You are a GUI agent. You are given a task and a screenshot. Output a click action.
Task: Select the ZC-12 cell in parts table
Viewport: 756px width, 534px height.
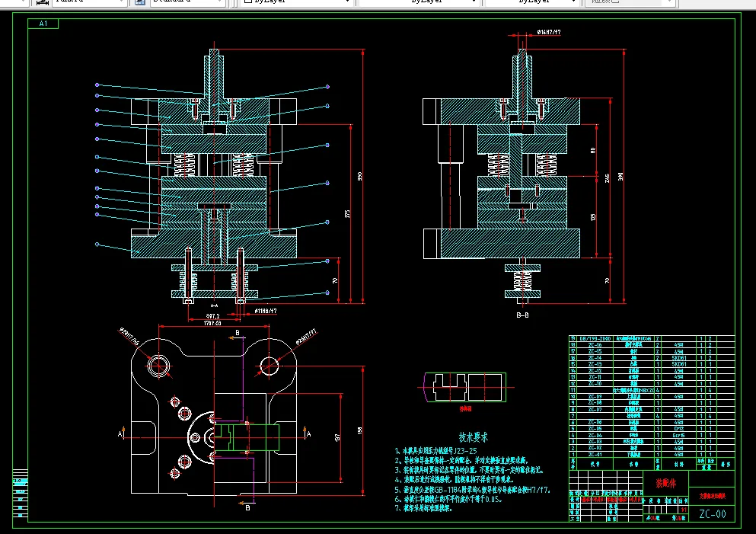pos(595,370)
